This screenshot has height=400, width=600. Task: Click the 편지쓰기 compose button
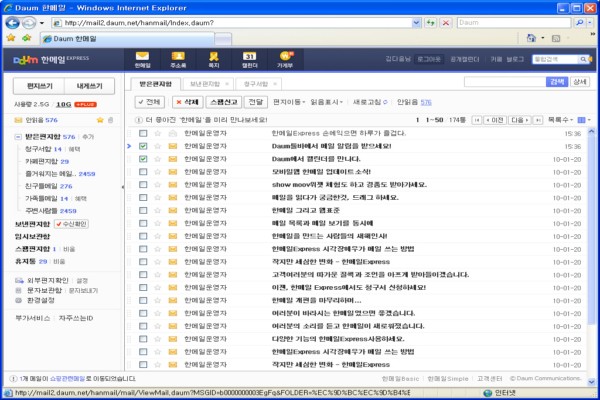pyautogui.click(x=39, y=86)
